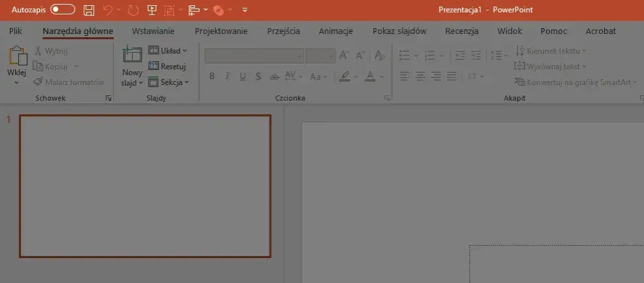This screenshot has width=644, height=283.
Task: Open the Pomoc tab
Action: tap(554, 31)
